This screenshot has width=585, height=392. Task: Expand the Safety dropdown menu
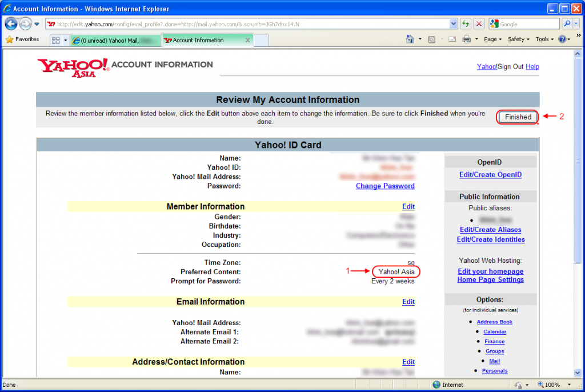(518, 39)
